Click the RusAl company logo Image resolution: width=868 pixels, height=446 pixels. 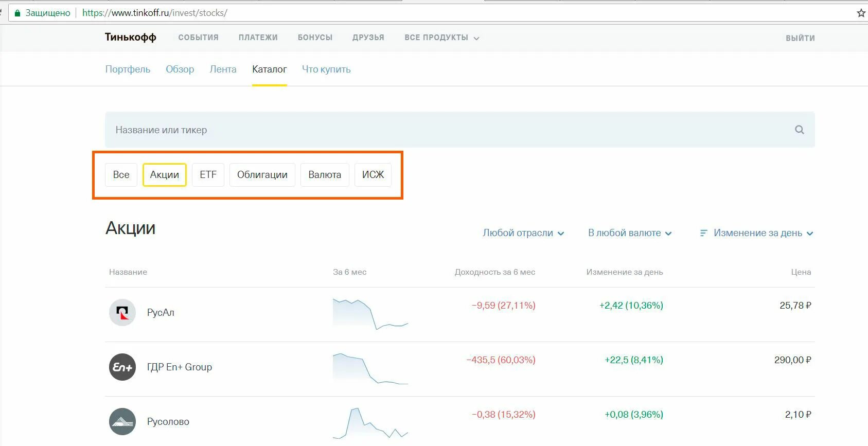point(122,312)
